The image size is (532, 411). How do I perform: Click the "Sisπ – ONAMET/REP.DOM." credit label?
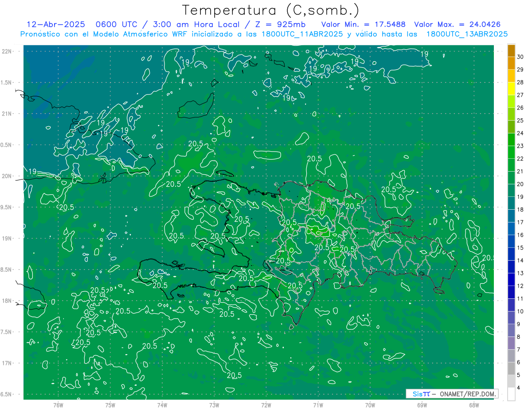tap(452, 394)
